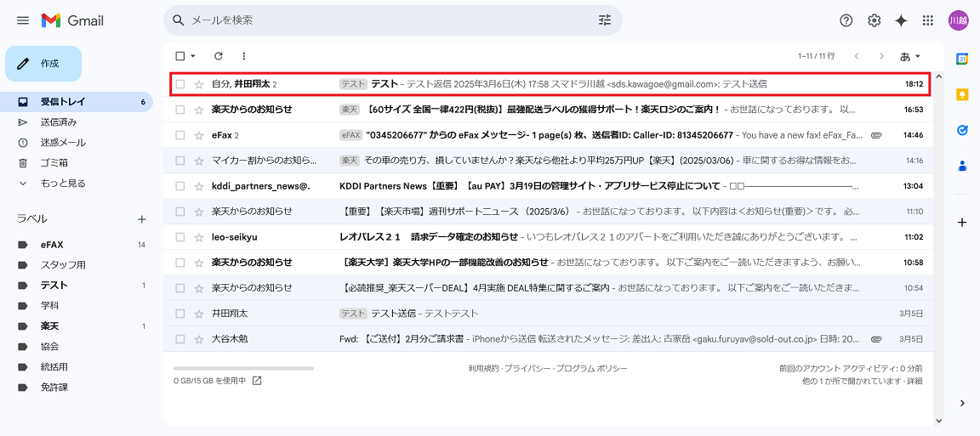
Task: Click the refresh inbox icon
Action: (x=219, y=56)
